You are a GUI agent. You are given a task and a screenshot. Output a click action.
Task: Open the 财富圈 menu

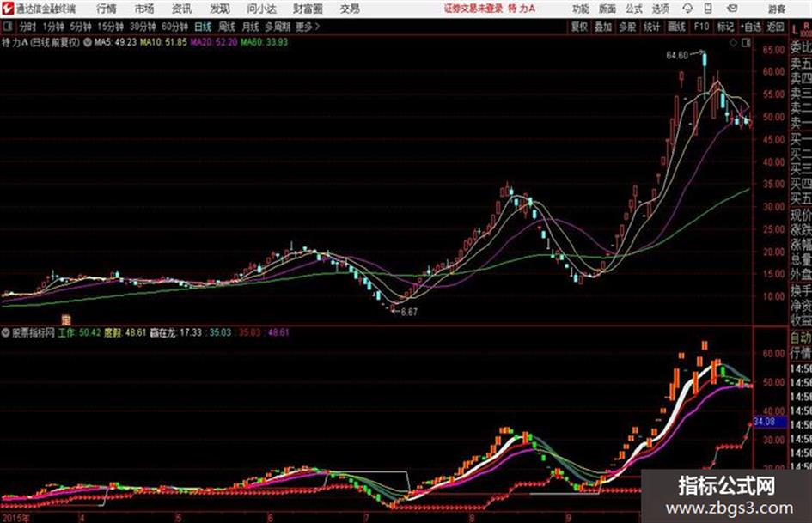point(308,9)
